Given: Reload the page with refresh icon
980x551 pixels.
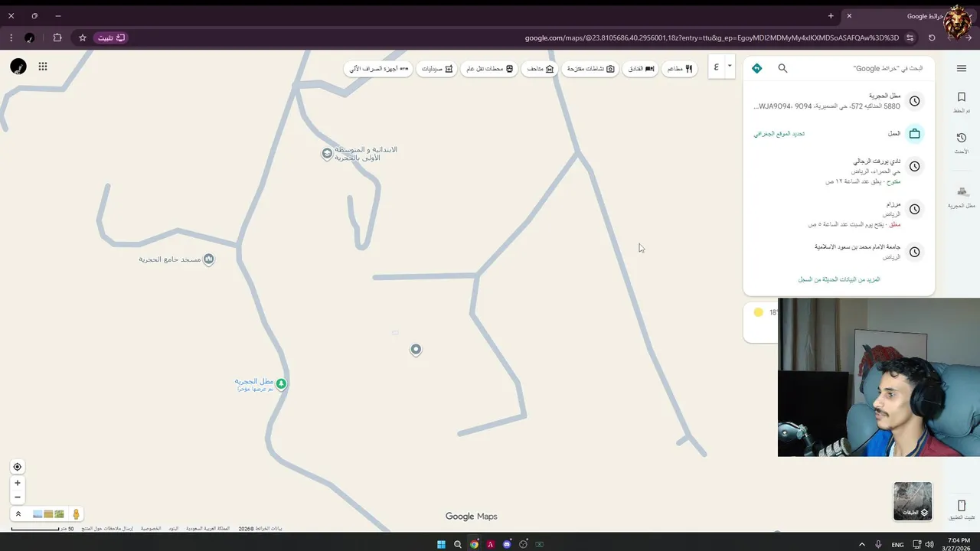Looking at the screenshot, I should 932,37.
